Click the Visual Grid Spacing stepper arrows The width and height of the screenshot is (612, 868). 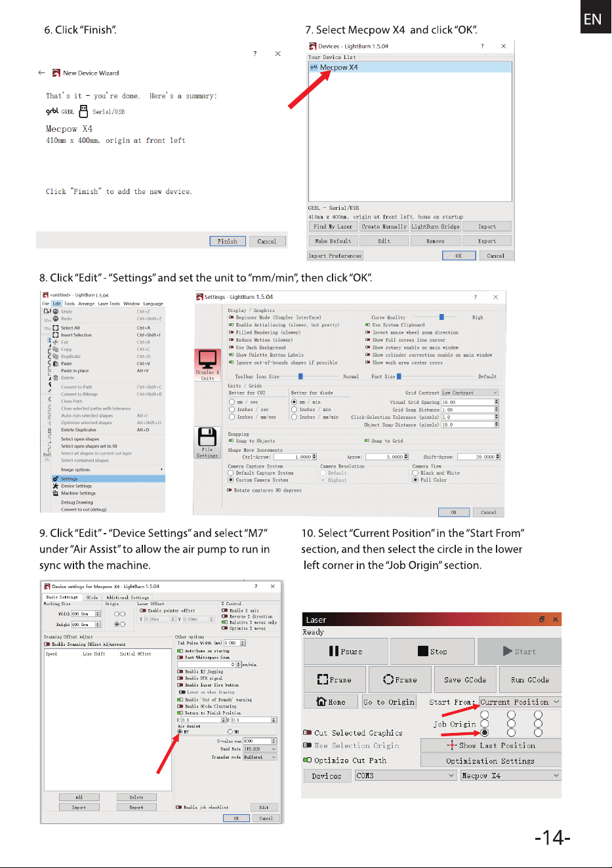pos(497,402)
